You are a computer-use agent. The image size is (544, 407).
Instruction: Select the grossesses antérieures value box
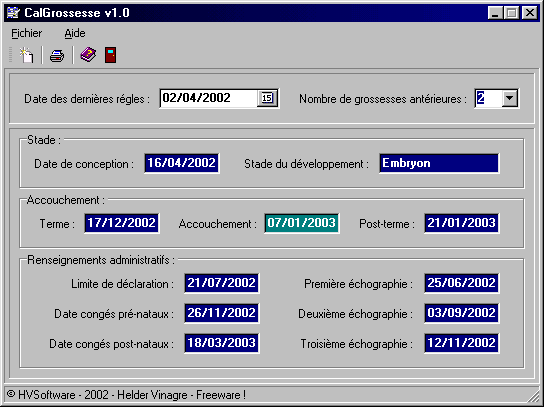click(x=488, y=98)
